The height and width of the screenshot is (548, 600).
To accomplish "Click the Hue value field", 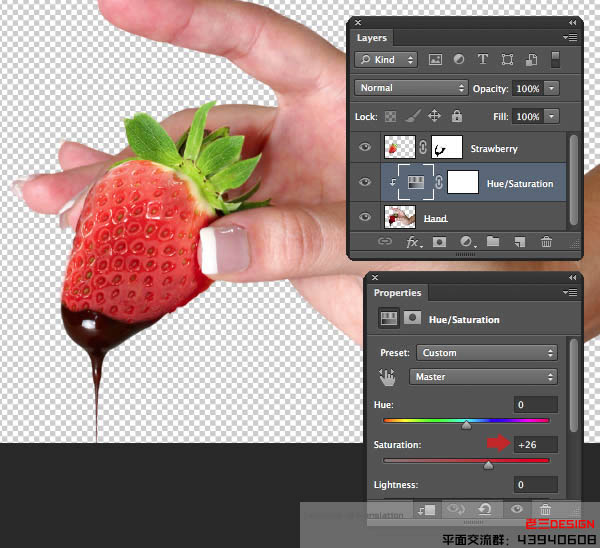I will [x=535, y=405].
